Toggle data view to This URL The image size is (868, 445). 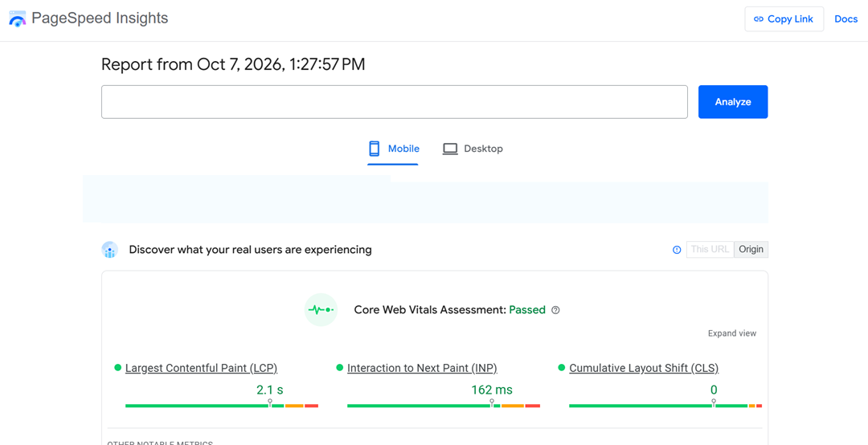(710, 250)
